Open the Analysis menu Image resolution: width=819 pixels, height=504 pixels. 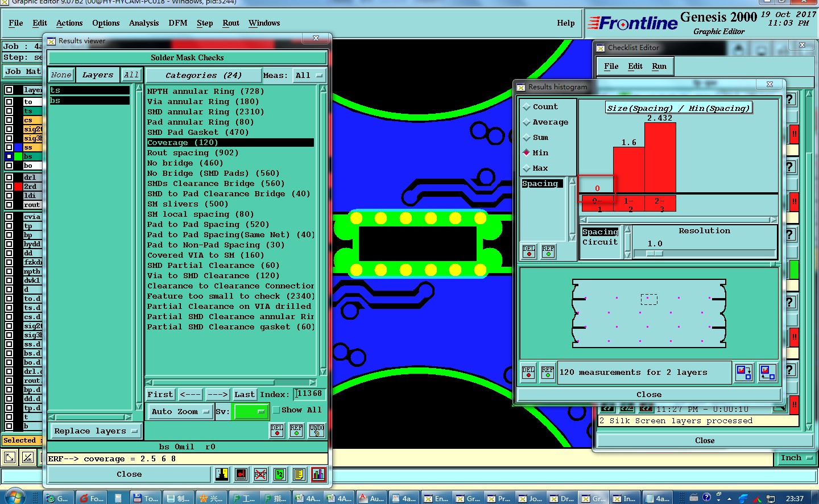tap(144, 23)
